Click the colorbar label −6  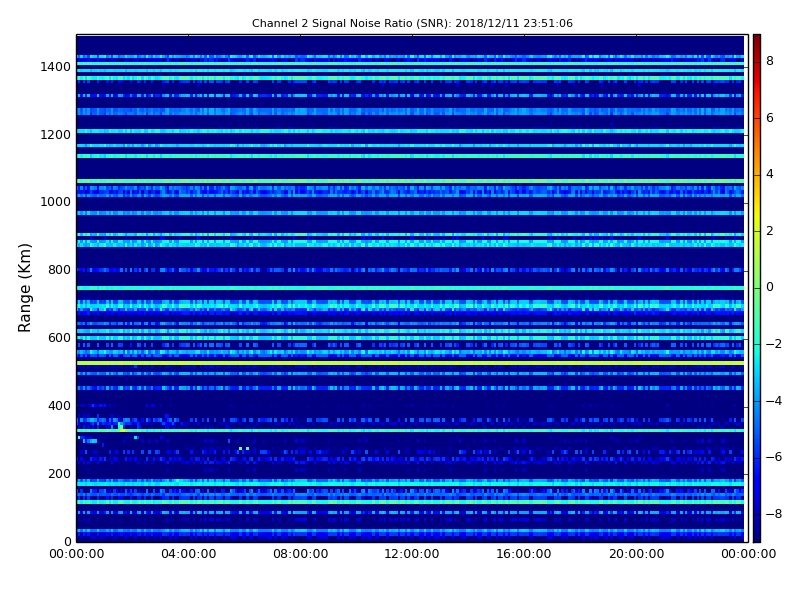point(774,457)
